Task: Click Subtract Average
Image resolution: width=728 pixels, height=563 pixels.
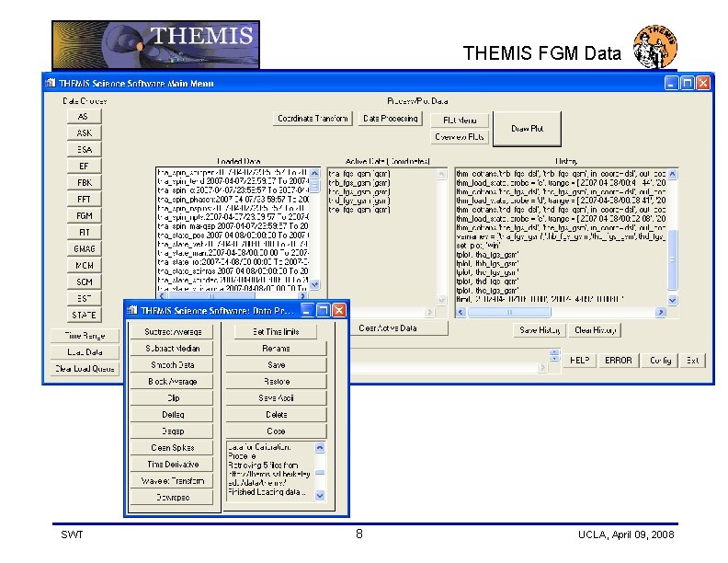Action: click(172, 332)
